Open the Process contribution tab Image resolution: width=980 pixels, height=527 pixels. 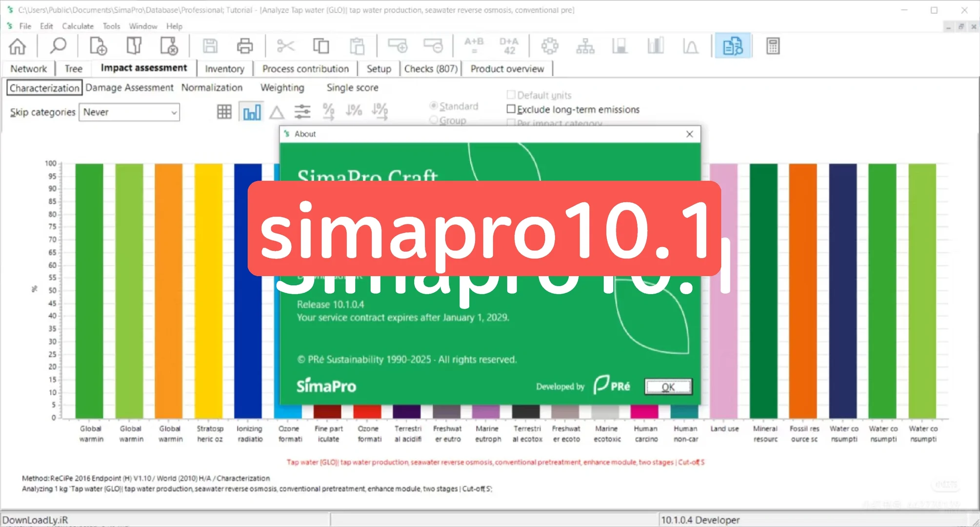click(305, 68)
